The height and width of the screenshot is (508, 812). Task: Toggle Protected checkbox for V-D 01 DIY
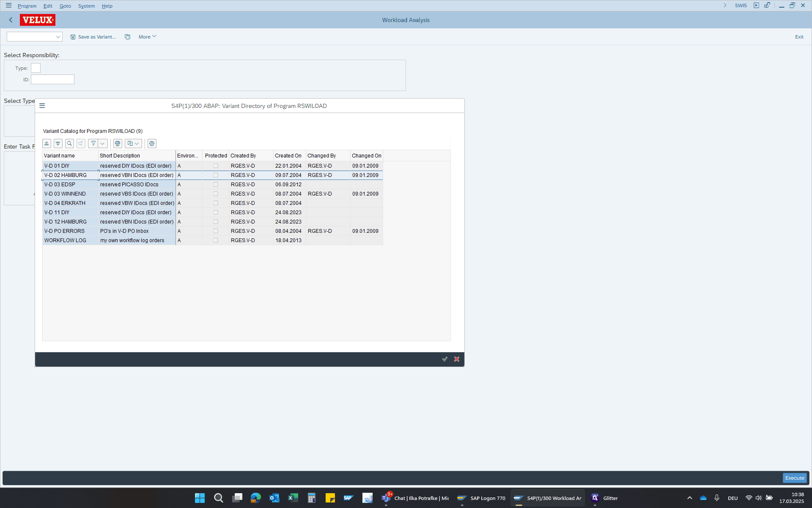(x=216, y=166)
